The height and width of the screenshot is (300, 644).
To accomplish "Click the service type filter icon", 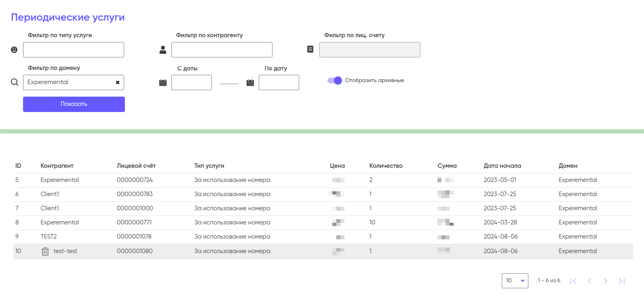I will (14, 50).
